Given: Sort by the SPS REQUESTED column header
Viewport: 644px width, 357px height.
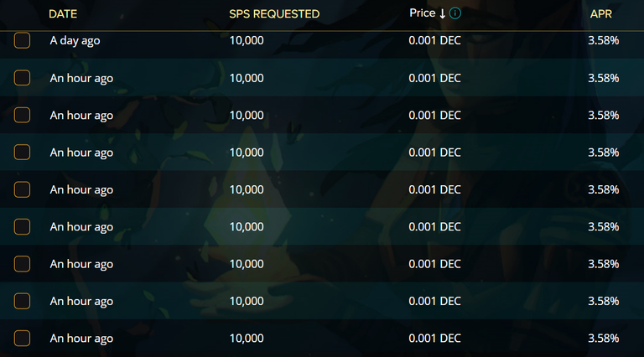Looking at the screenshot, I should (x=274, y=13).
